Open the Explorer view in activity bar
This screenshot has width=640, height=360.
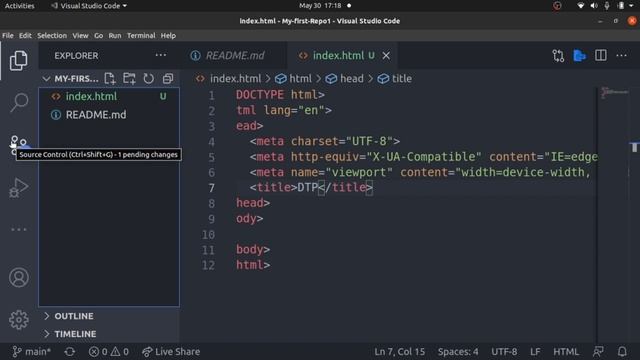pos(19,60)
